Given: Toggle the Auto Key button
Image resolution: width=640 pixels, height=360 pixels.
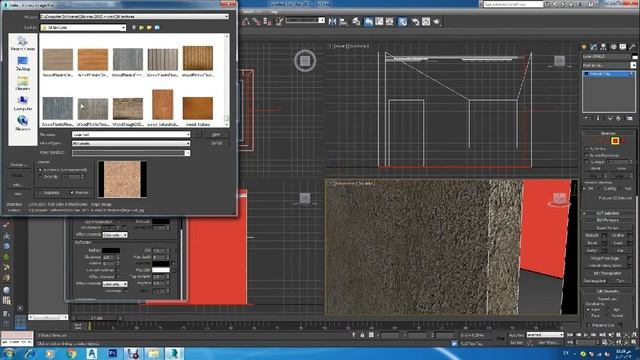Looking at the screenshot, I should click(516, 335).
